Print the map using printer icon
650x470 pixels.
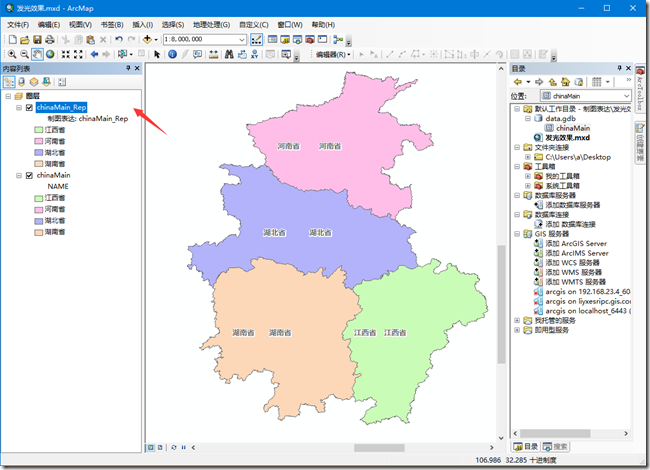click(50, 40)
